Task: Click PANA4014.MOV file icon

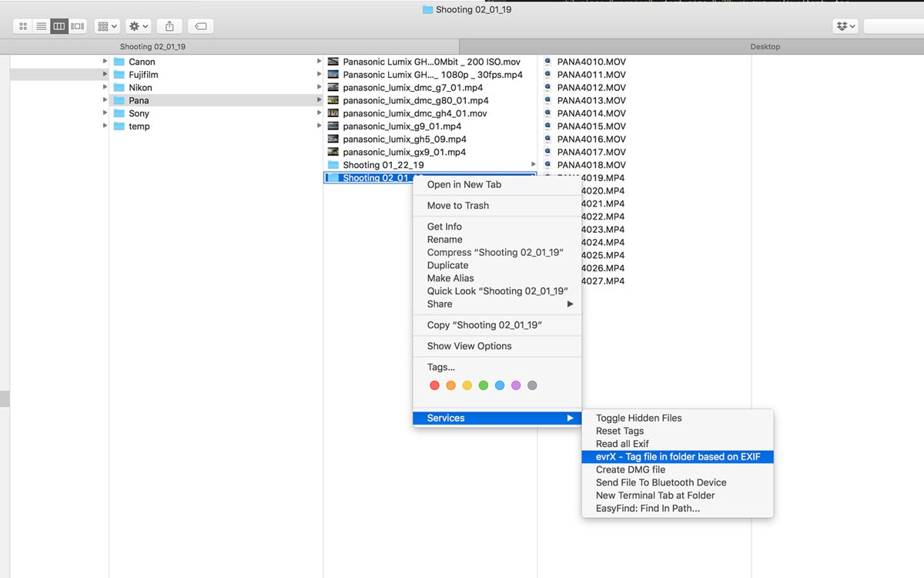Action: click(547, 113)
